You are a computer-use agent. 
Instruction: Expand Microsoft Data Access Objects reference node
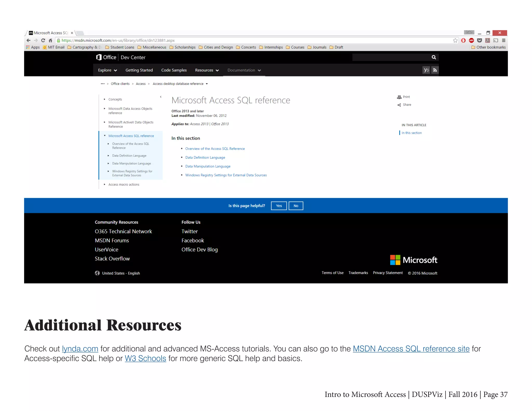(104, 109)
